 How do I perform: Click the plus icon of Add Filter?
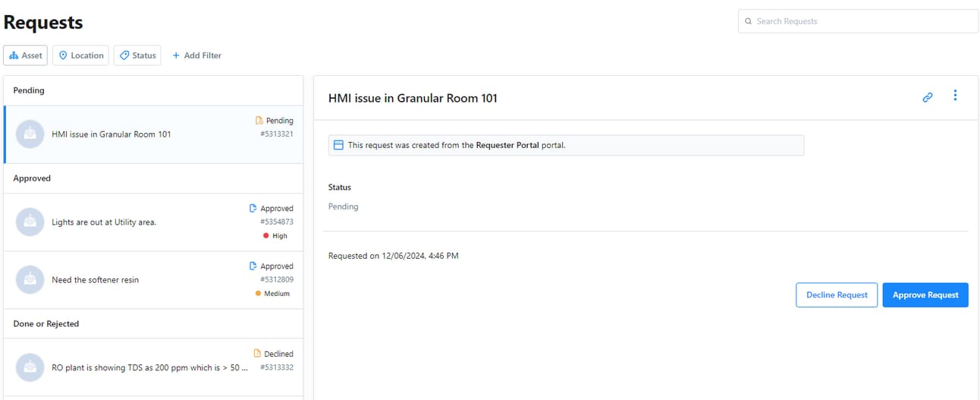[x=176, y=55]
